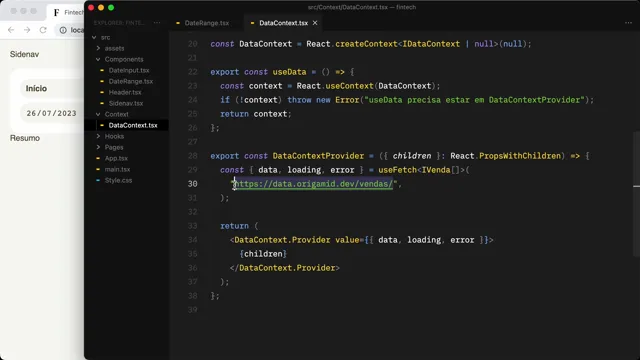640x360 pixels.
Task: Click the Sidenav text in browser page
Action: 24,54
